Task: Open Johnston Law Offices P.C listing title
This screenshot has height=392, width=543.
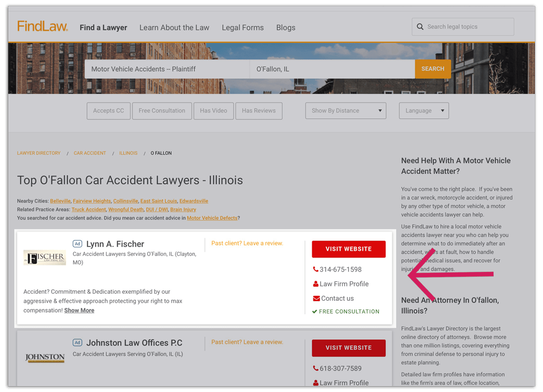Action: [134, 343]
